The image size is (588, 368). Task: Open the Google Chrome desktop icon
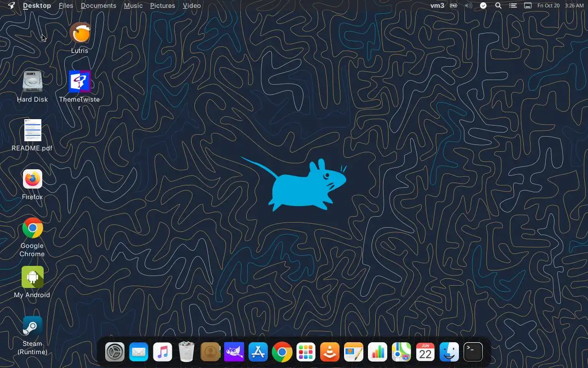point(32,228)
